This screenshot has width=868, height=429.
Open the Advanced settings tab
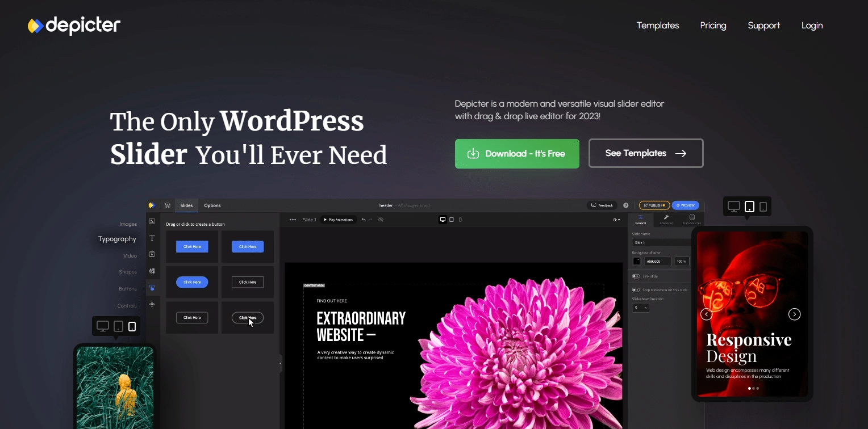point(666,220)
